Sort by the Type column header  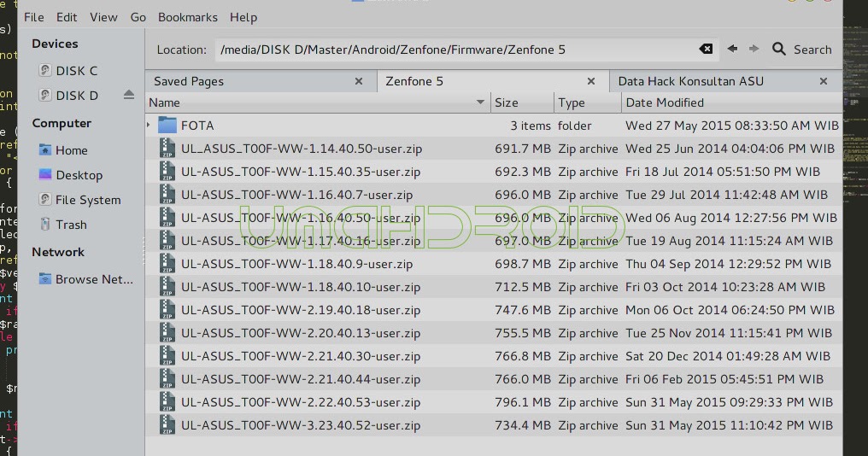click(x=587, y=102)
